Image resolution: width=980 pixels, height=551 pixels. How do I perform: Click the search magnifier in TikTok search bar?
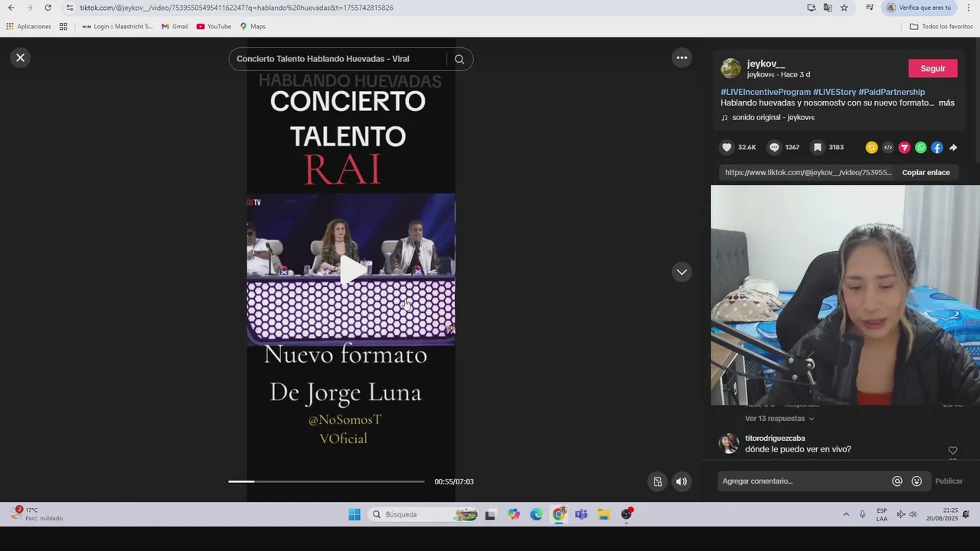[459, 59]
